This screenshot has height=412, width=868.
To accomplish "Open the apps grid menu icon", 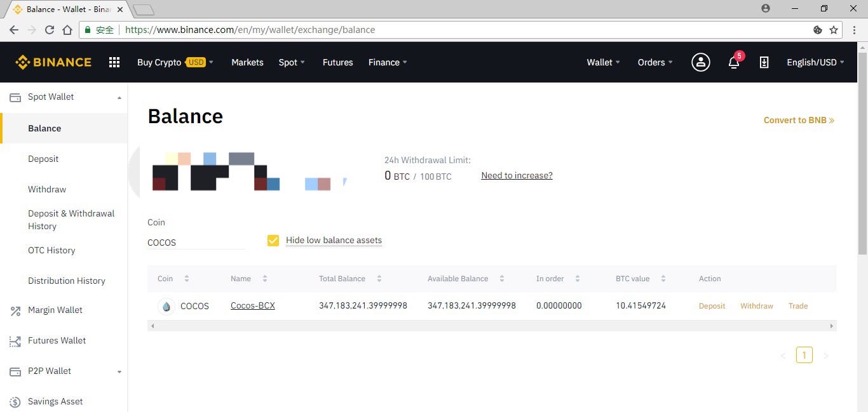I will (114, 62).
